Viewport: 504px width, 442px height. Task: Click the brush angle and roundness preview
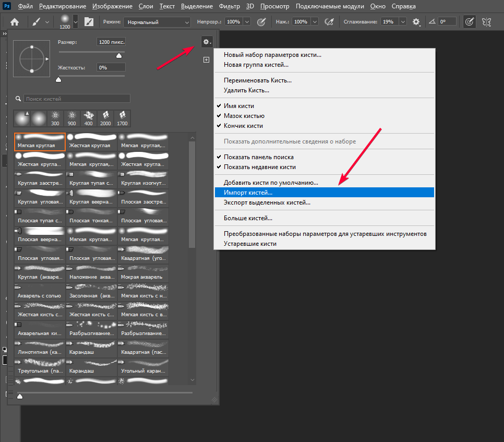point(31,59)
